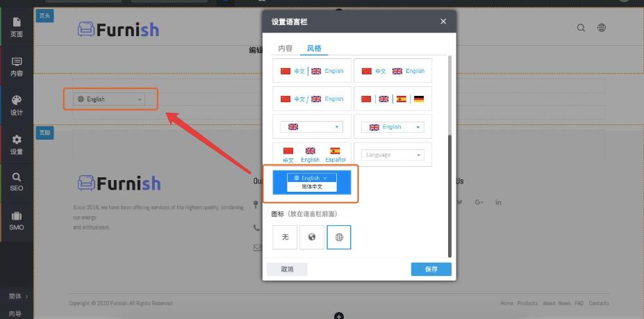Select the blue English dropdown style thumbnail
Viewport: 644px width, 319px height.
click(311, 182)
